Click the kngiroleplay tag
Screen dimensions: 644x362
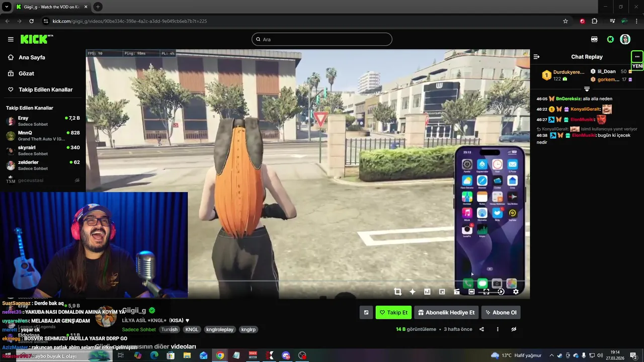[x=220, y=329]
